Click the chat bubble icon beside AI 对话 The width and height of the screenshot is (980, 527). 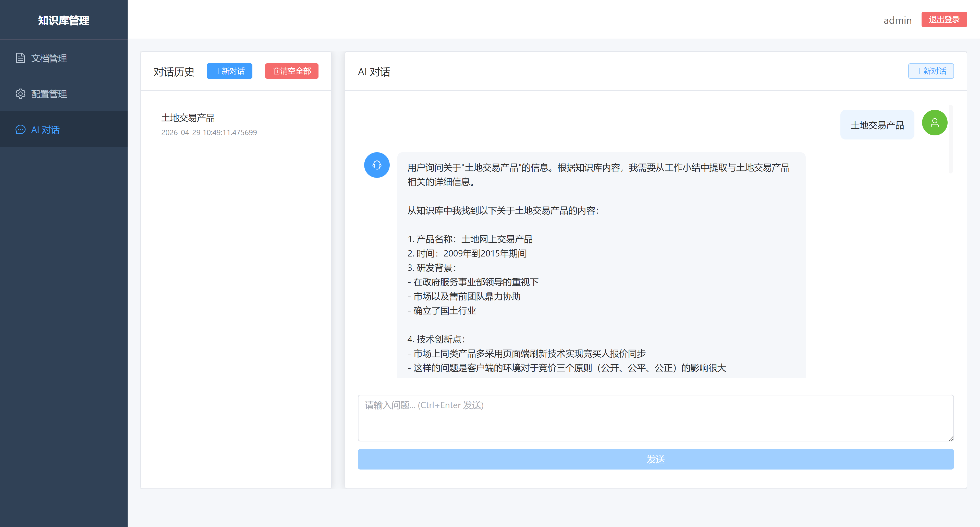(x=20, y=130)
